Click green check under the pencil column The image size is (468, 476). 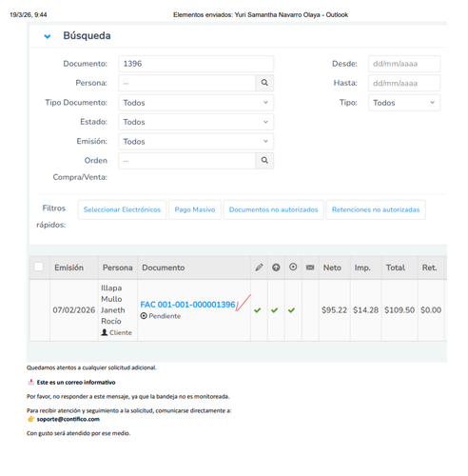[258, 310]
